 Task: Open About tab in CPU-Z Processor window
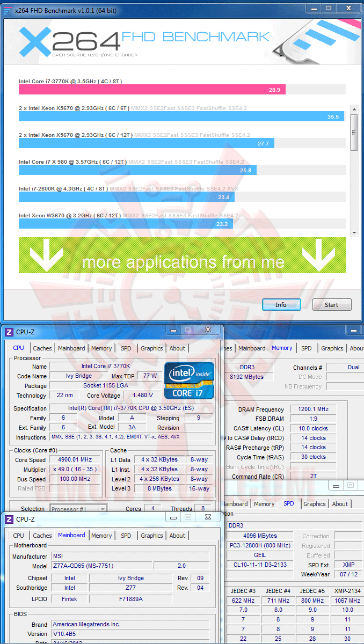pyautogui.click(x=177, y=348)
